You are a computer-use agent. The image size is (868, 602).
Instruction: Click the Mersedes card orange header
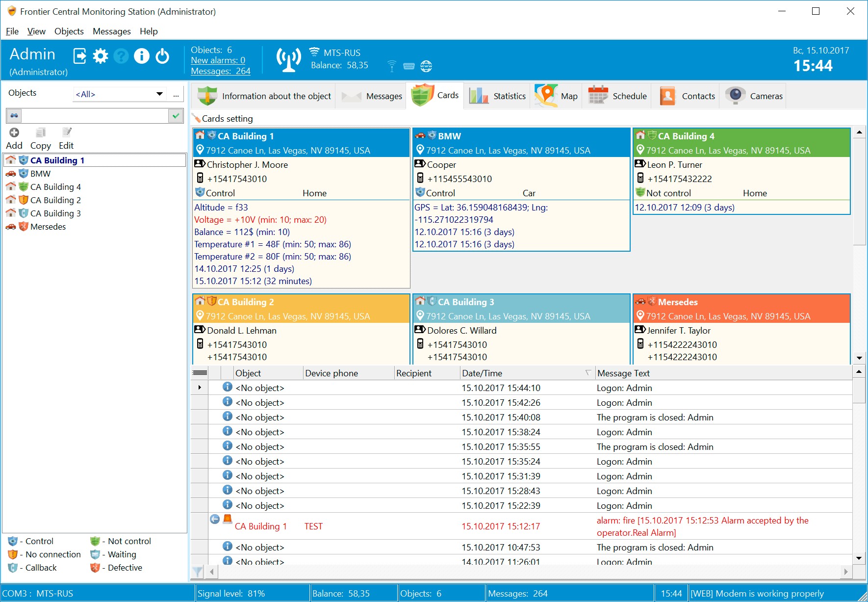(741, 309)
